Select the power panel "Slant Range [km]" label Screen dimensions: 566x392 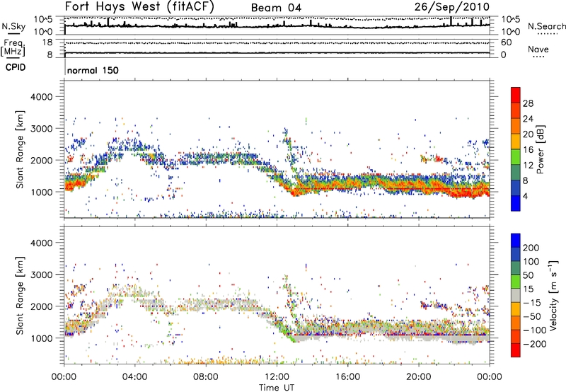[x=21, y=149]
